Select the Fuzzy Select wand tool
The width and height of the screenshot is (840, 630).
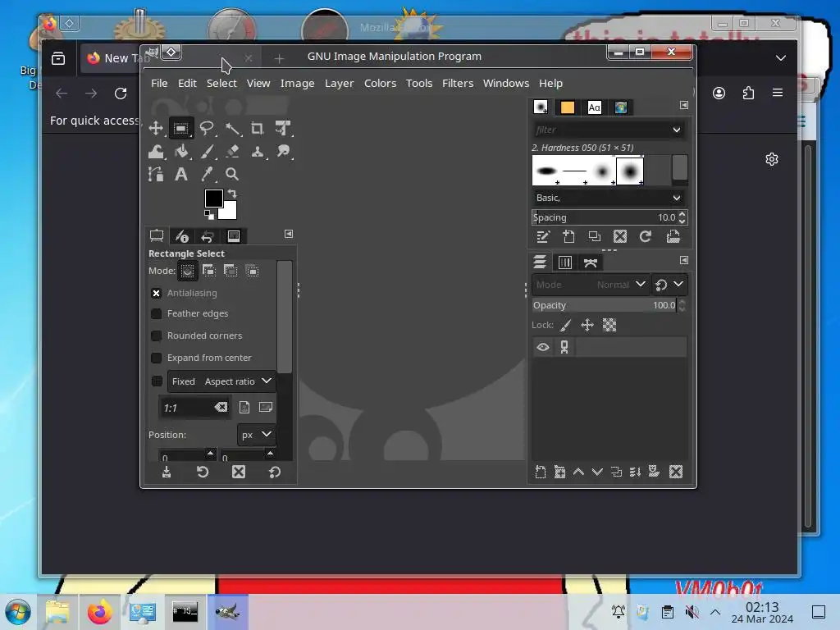click(232, 128)
